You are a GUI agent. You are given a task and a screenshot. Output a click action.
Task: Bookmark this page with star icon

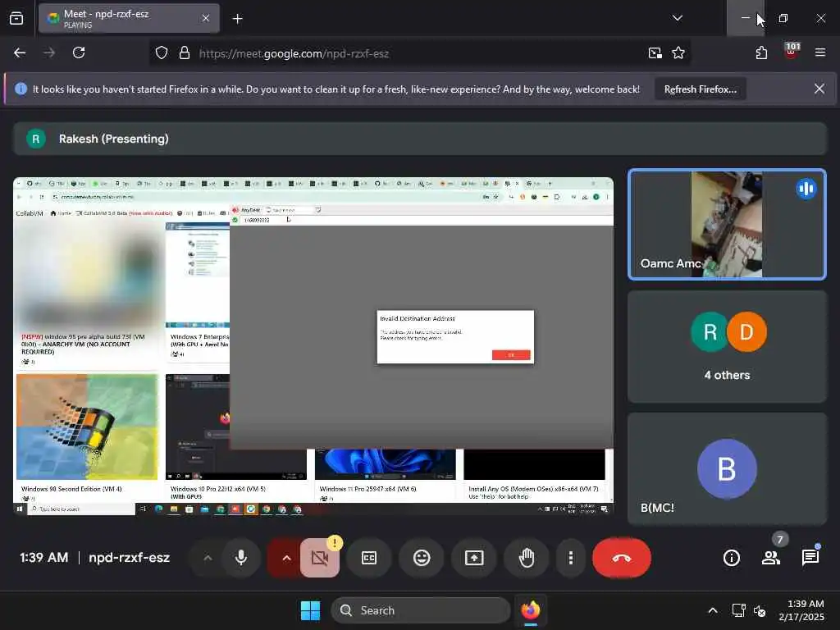678,53
